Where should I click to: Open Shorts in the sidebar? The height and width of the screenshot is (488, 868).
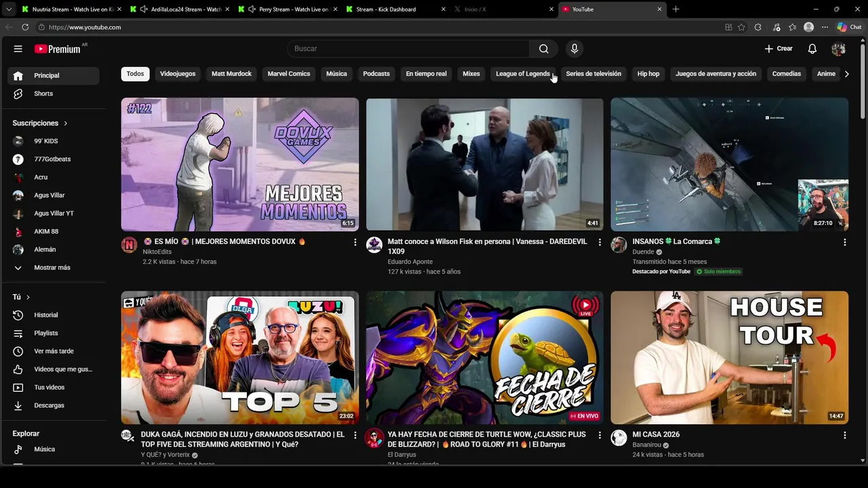(54, 94)
